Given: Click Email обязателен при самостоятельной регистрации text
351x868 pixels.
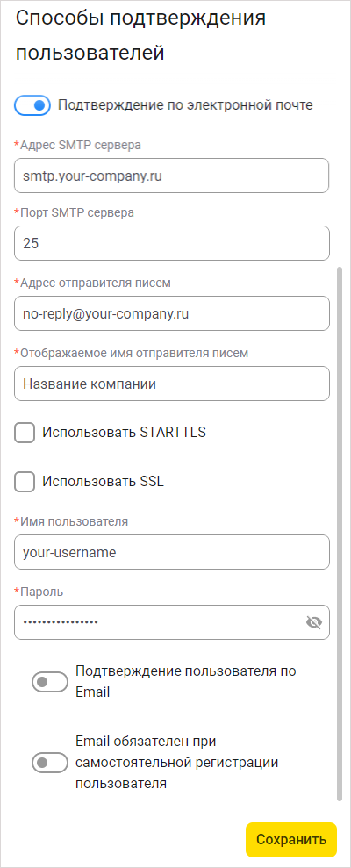Looking at the screenshot, I should click(177, 763).
